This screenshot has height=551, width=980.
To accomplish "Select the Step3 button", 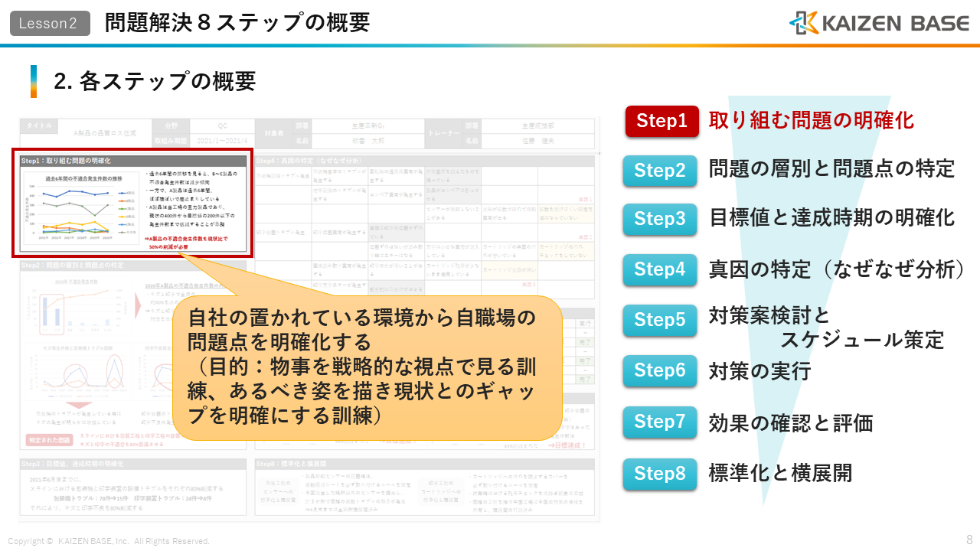I will click(660, 219).
